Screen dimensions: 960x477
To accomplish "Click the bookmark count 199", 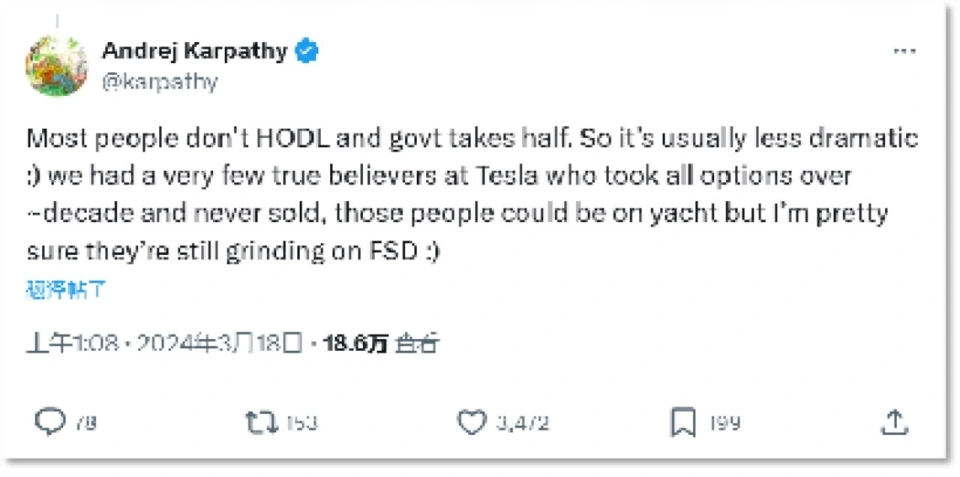I will pyautogui.click(x=725, y=423).
